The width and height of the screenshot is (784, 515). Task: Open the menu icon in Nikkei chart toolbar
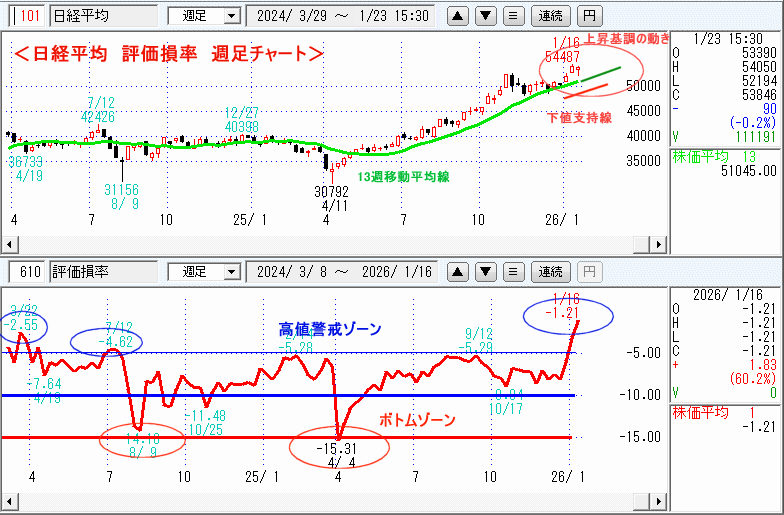[512, 16]
